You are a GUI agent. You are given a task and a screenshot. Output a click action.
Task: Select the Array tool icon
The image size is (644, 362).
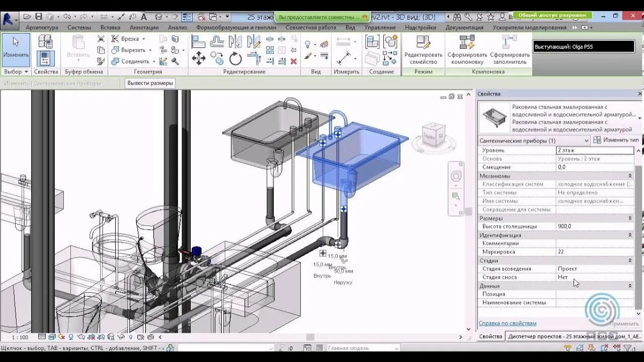click(270, 50)
